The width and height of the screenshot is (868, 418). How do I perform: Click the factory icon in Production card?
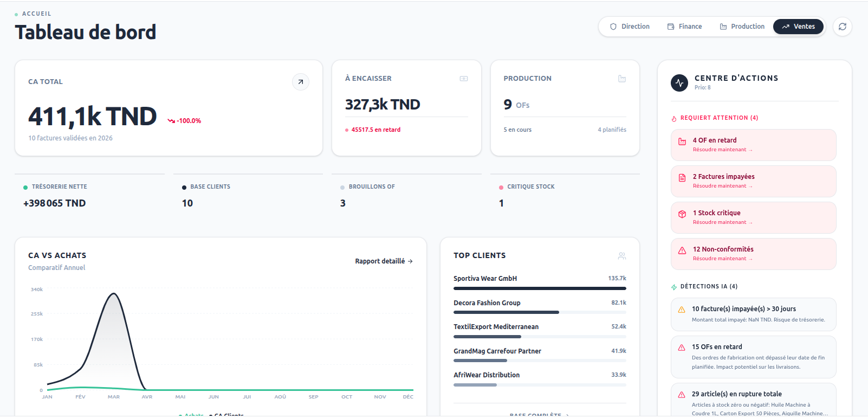[x=622, y=79]
